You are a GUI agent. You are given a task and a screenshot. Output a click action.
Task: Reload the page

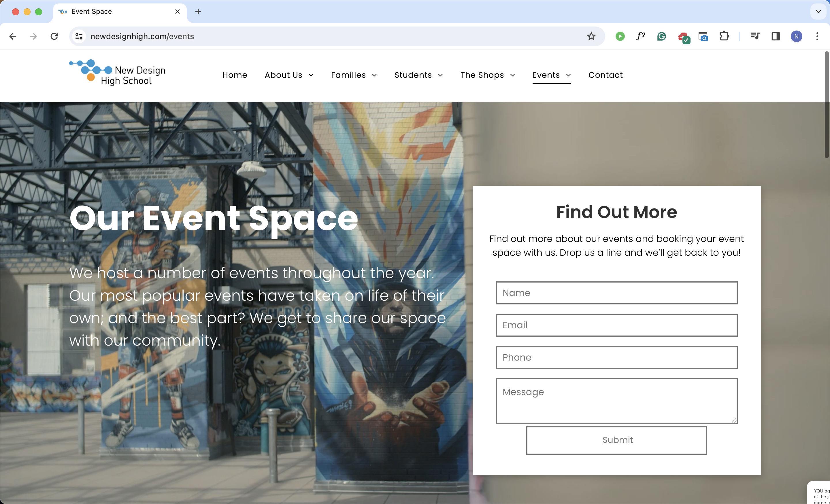54,36
